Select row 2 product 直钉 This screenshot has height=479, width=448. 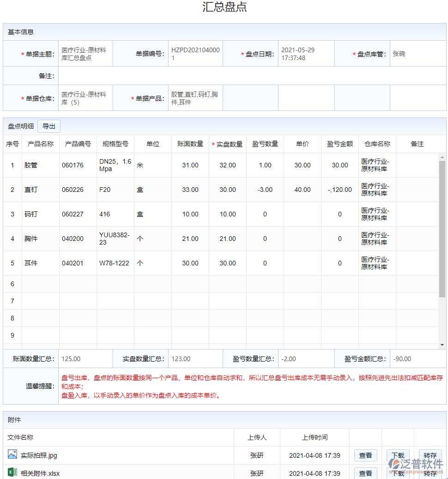[x=31, y=190]
